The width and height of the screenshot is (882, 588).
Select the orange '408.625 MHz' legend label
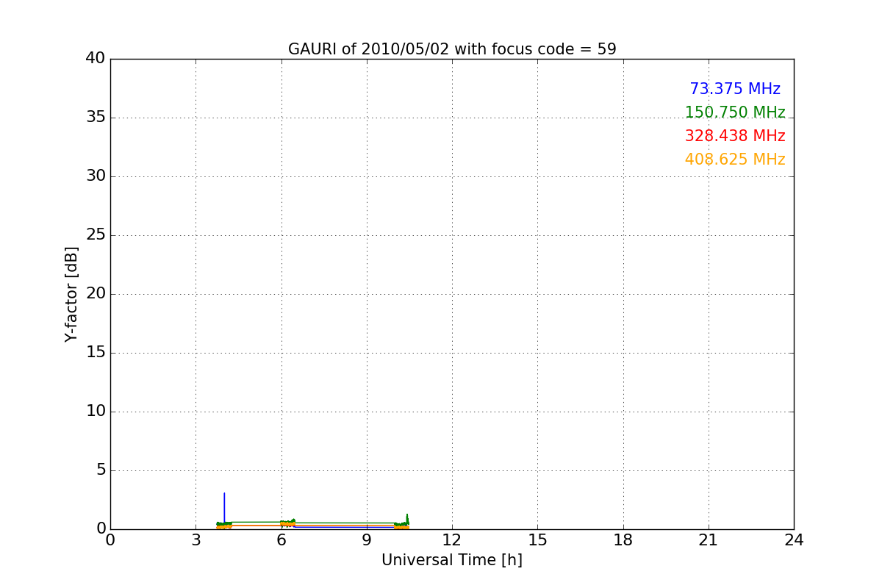coord(735,159)
